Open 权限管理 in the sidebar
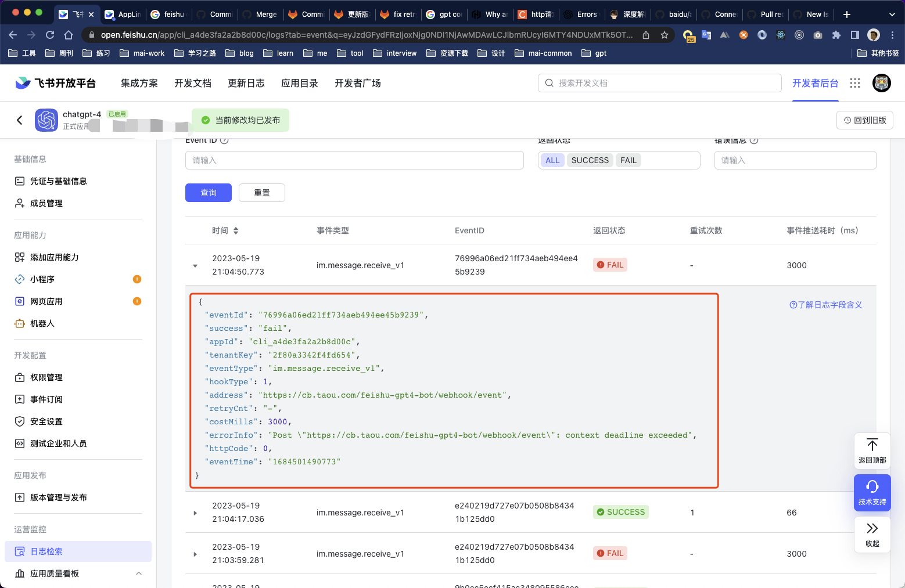 (48, 377)
